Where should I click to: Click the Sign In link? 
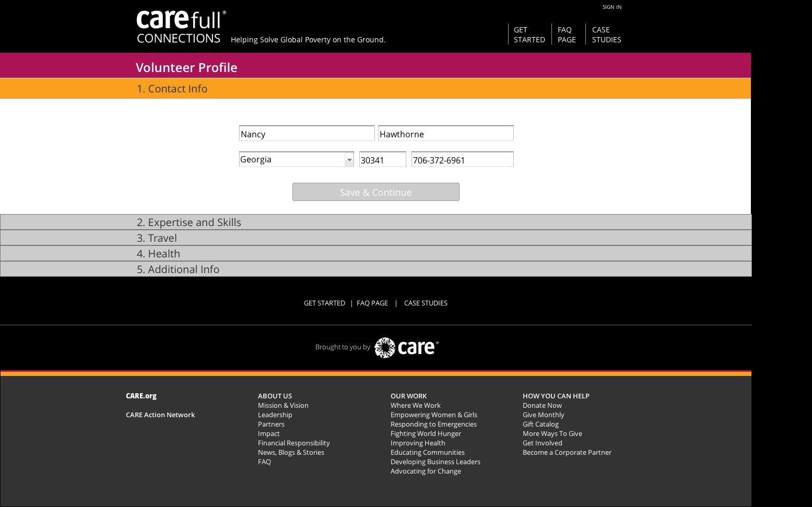612,7
